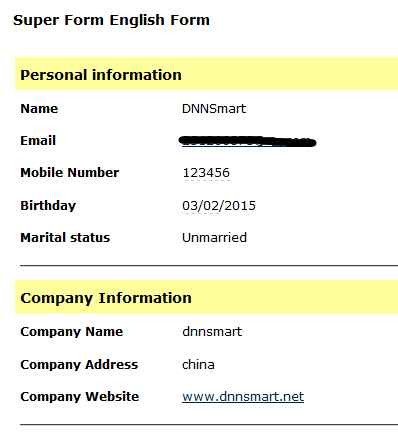Click the Personal information section header
The width and height of the screenshot is (398, 444).
[x=206, y=74]
